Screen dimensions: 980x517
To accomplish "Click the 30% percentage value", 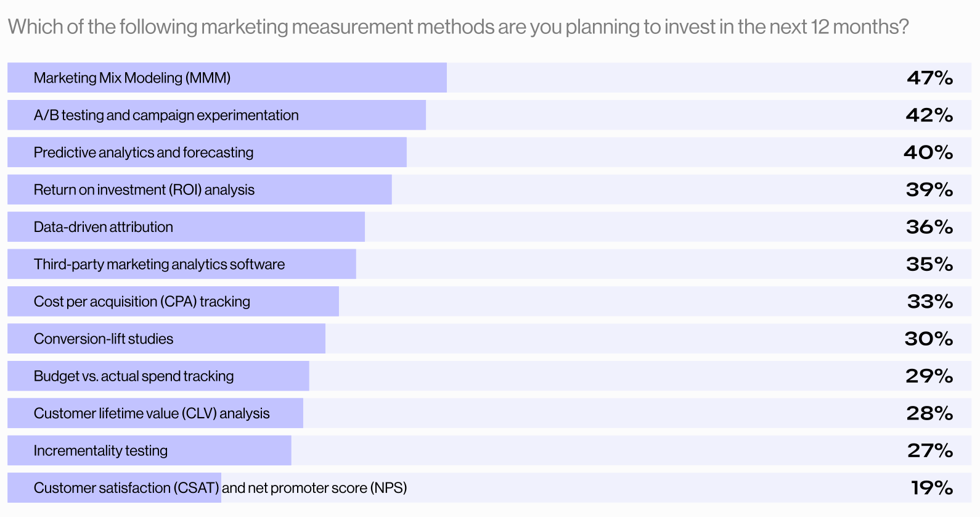I will point(928,339).
